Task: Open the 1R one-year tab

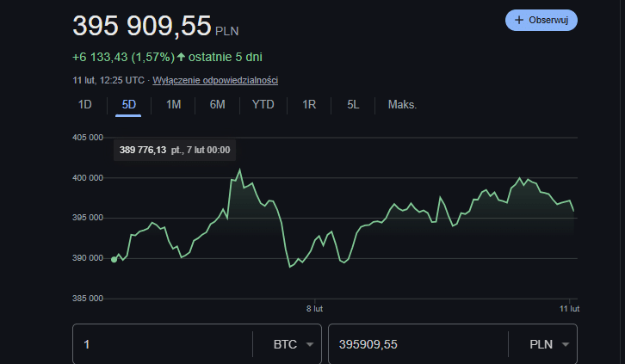Action: click(309, 105)
